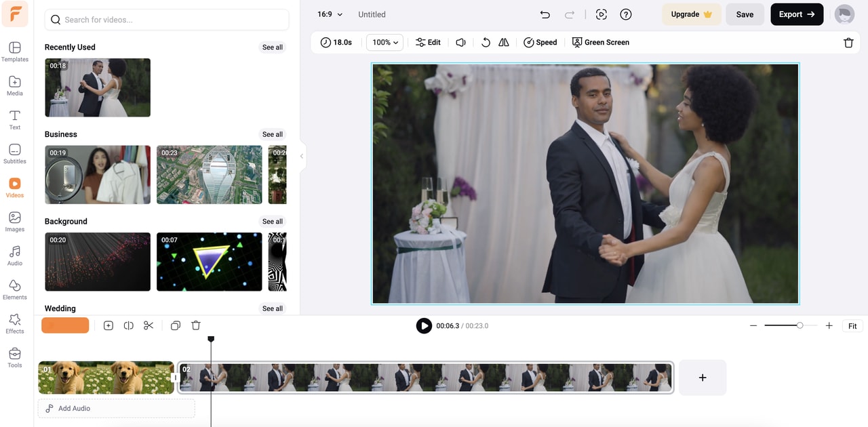Image resolution: width=868 pixels, height=427 pixels.
Task: See all Business videos
Action: tap(273, 134)
